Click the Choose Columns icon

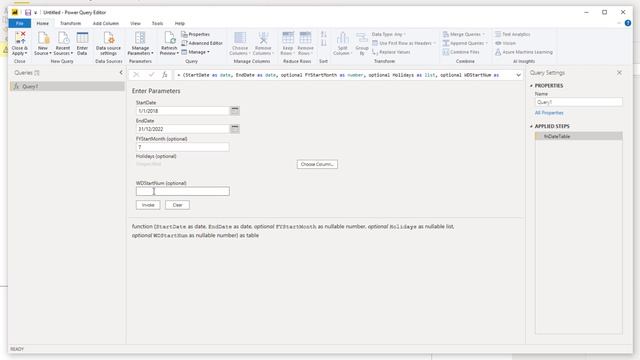tap(240, 38)
